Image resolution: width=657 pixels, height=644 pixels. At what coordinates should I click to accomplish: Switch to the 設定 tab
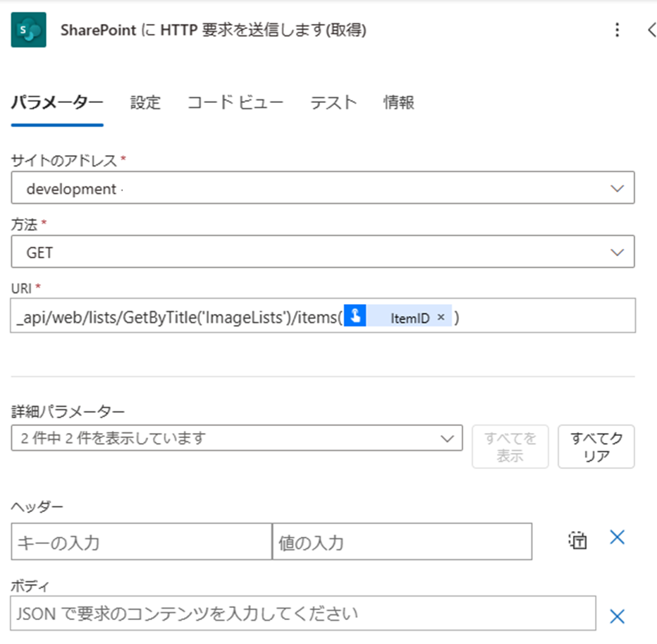pyautogui.click(x=145, y=102)
